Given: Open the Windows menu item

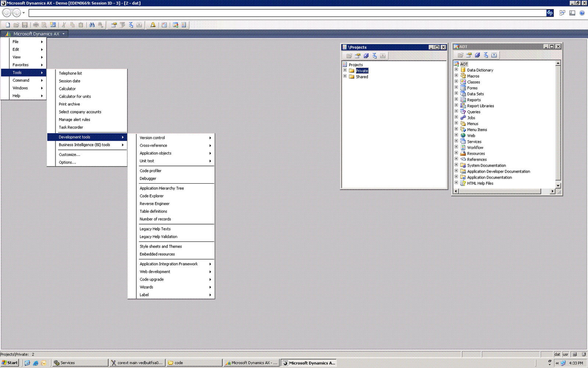Looking at the screenshot, I should coord(24,88).
